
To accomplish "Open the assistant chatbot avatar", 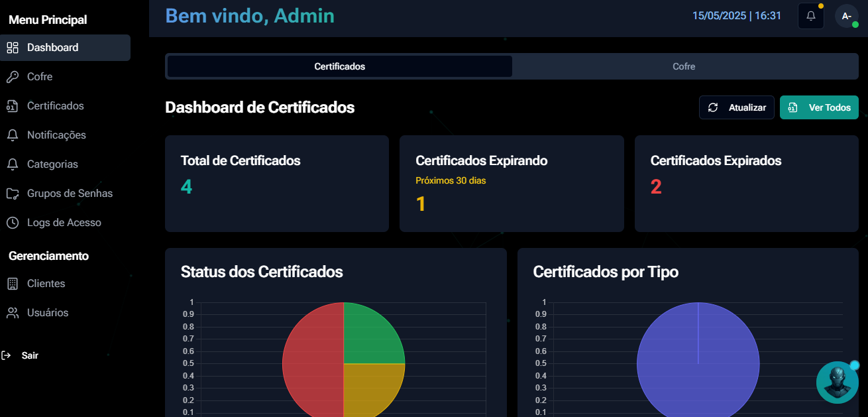I will pos(837,382).
